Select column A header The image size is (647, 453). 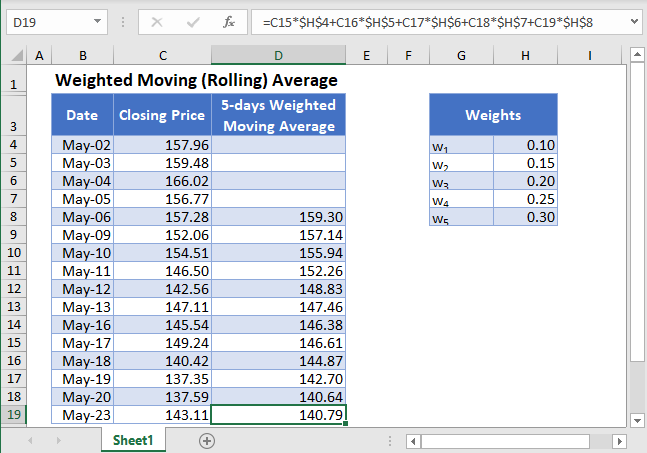[x=39, y=55]
